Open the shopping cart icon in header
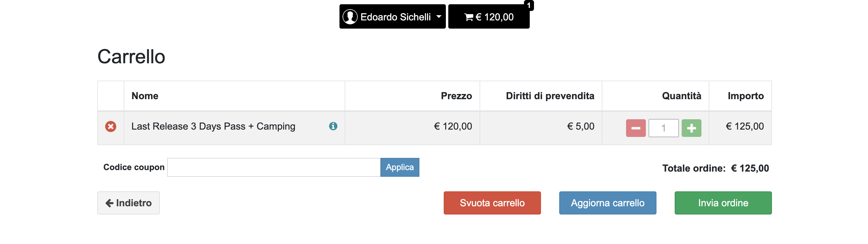 [469, 17]
